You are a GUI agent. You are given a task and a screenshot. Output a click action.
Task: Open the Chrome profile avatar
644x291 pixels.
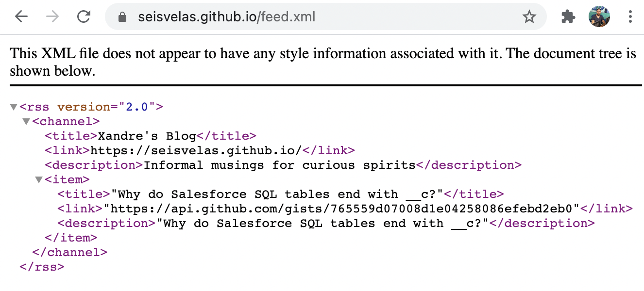(599, 17)
